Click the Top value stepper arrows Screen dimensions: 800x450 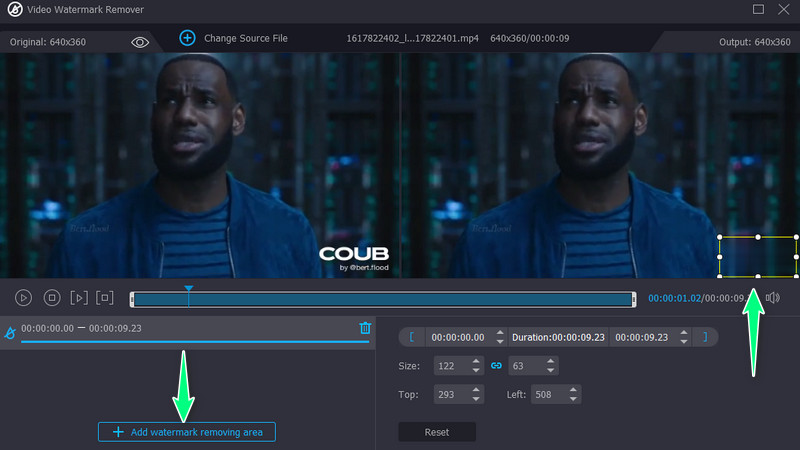pyautogui.click(x=478, y=394)
